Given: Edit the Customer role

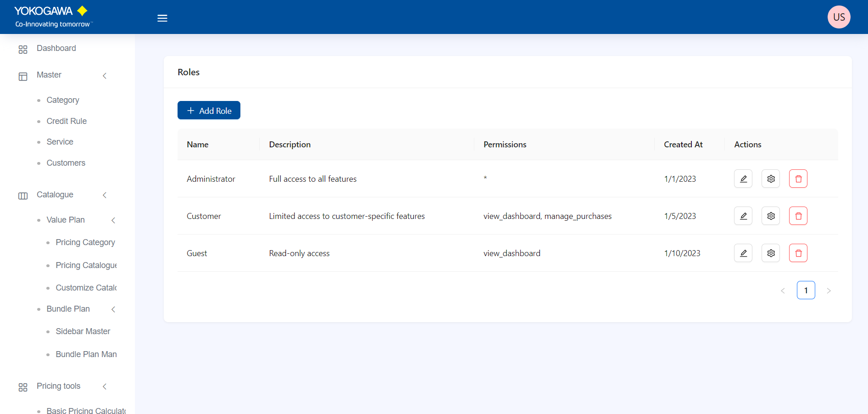Looking at the screenshot, I should tap(743, 216).
